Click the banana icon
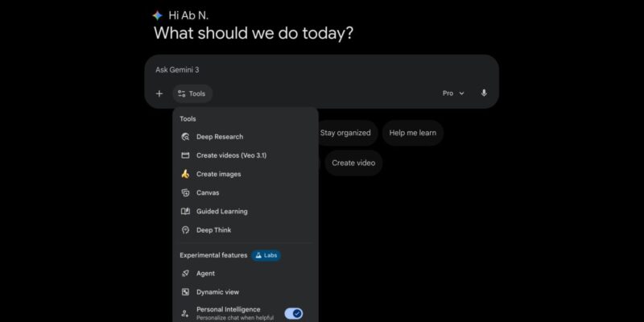Screen dimensions: 644x322 [x=185, y=174]
